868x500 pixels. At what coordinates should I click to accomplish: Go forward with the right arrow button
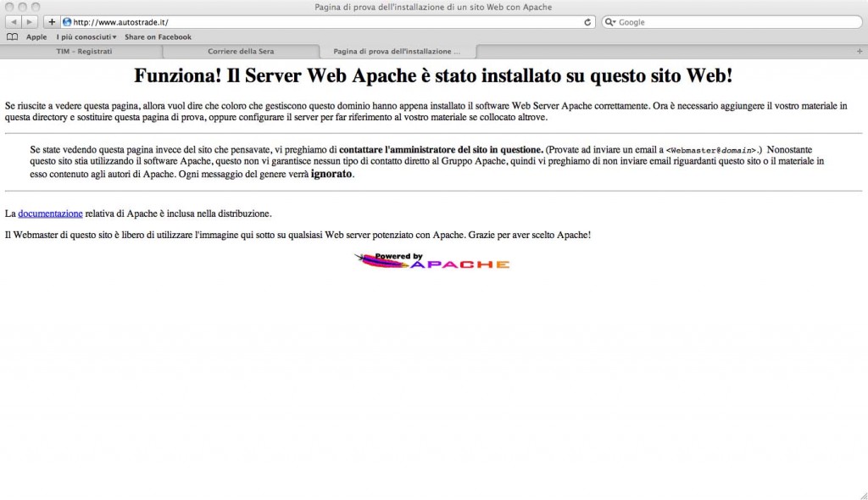coord(30,22)
